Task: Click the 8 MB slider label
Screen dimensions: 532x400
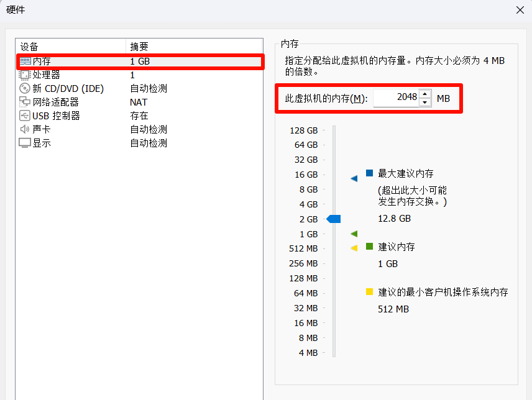Action: [308, 338]
